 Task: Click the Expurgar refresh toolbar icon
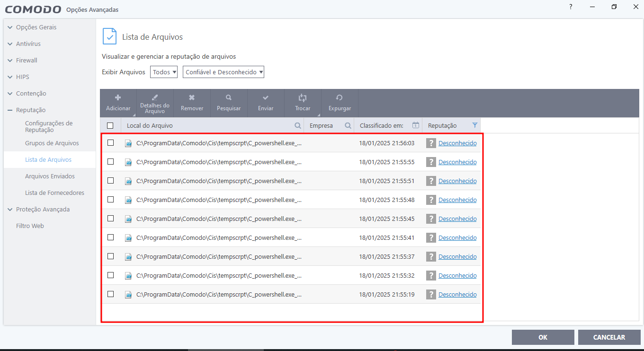click(x=340, y=98)
